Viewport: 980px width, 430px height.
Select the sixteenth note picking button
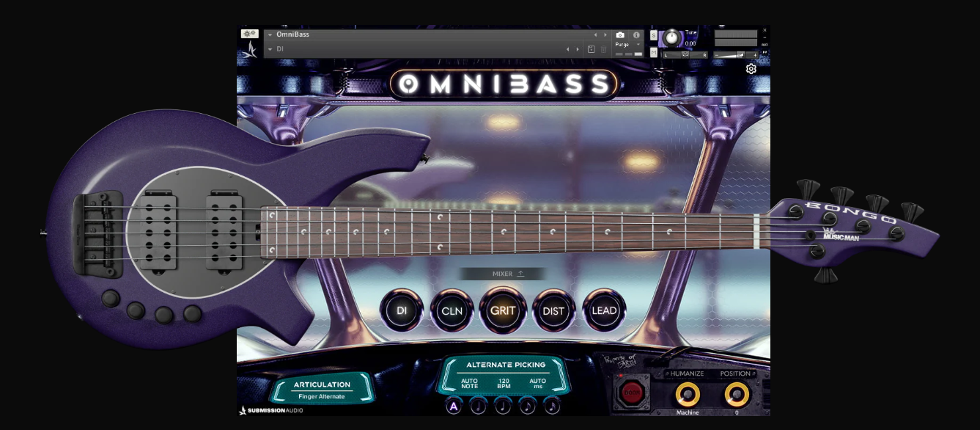click(552, 406)
